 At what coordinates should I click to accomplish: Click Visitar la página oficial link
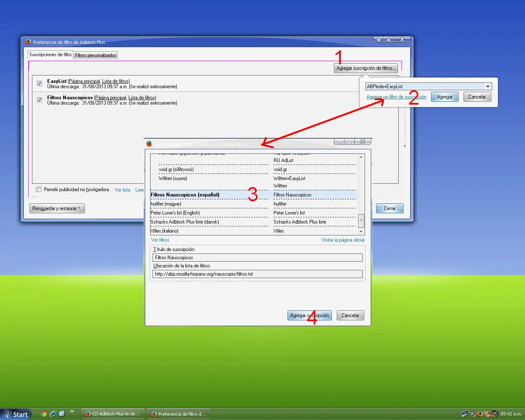[343, 240]
